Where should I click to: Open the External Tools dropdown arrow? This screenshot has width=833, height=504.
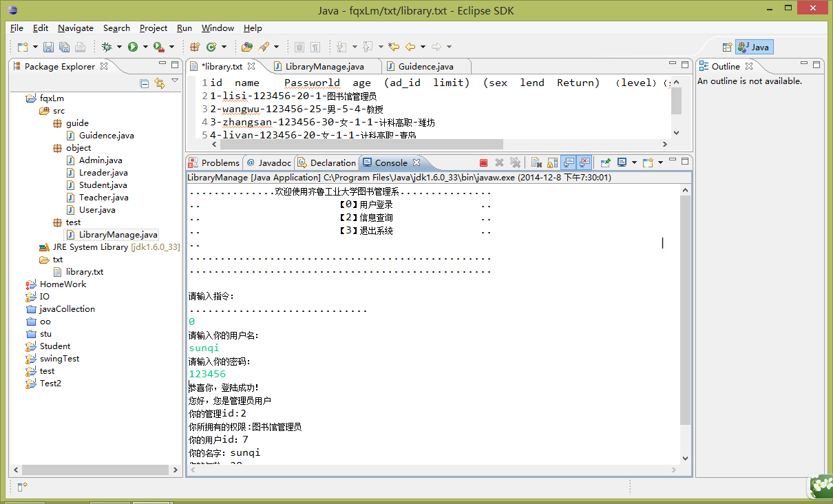171,47
